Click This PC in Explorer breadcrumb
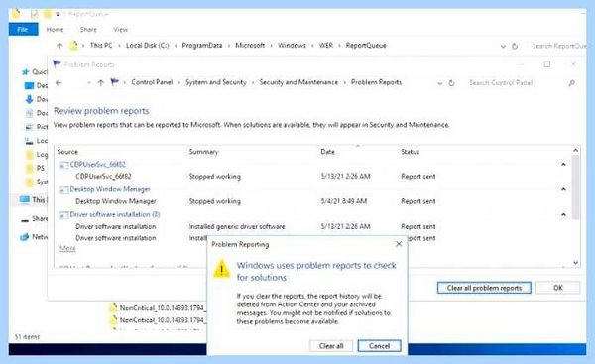Viewport: 595px width, 364px height. click(101, 45)
